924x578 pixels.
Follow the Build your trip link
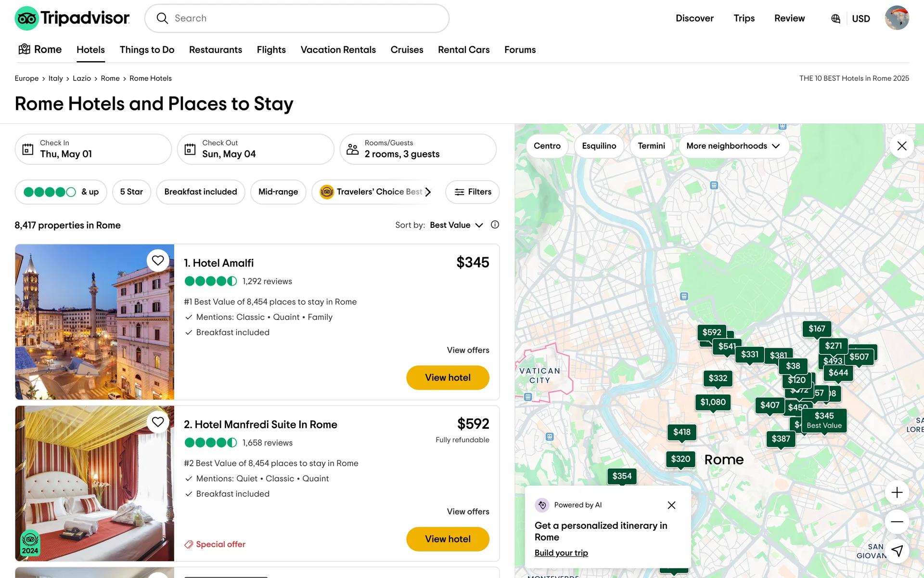click(x=561, y=553)
